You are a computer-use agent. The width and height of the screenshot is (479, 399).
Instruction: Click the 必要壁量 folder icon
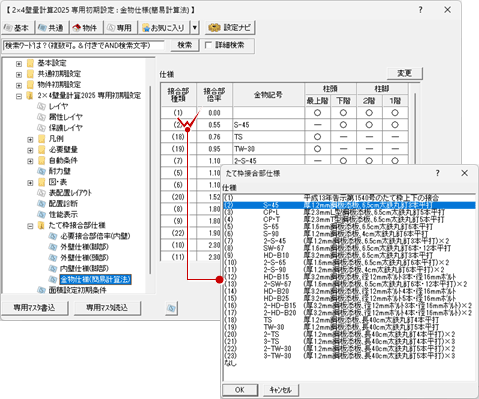pyautogui.click(x=42, y=150)
